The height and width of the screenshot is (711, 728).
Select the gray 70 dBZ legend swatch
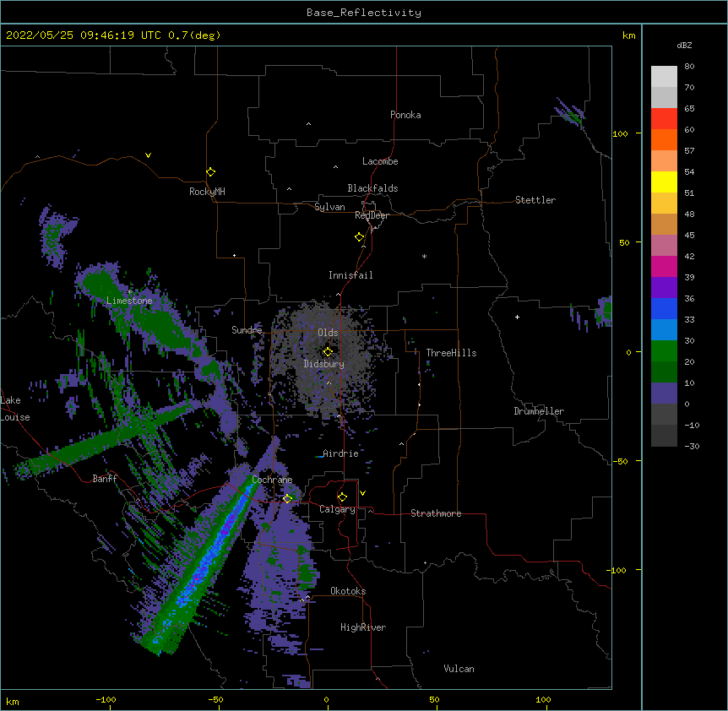pos(664,97)
